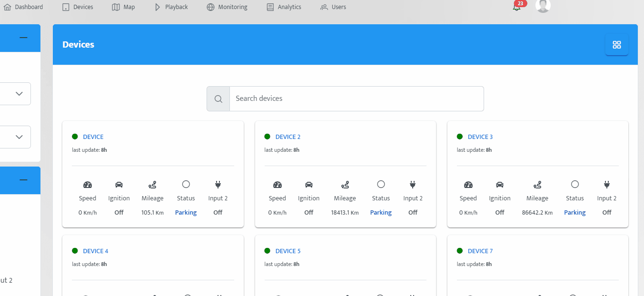Click the speedometer icon in DEVICE card
Screen dimensions: 644x296
coord(88,185)
